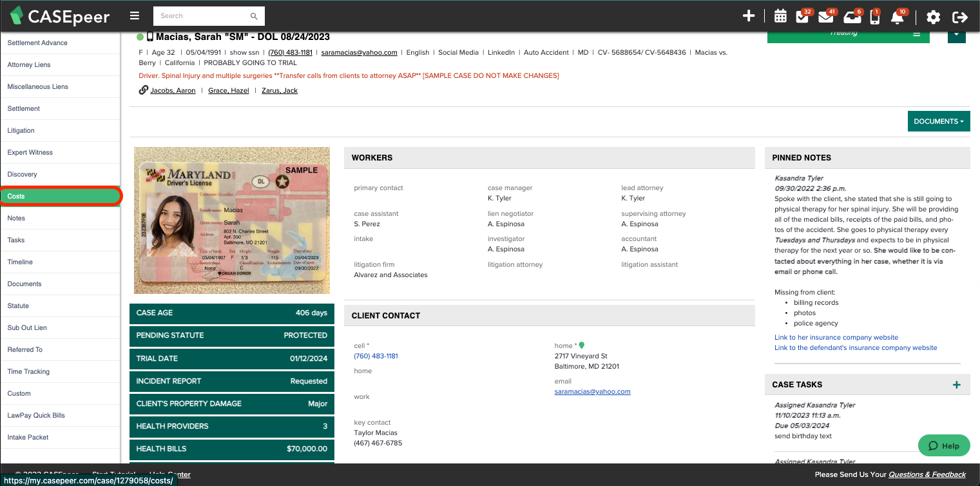Check the mail icon with 41 notifications
The image size is (980, 486).
(x=825, y=16)
